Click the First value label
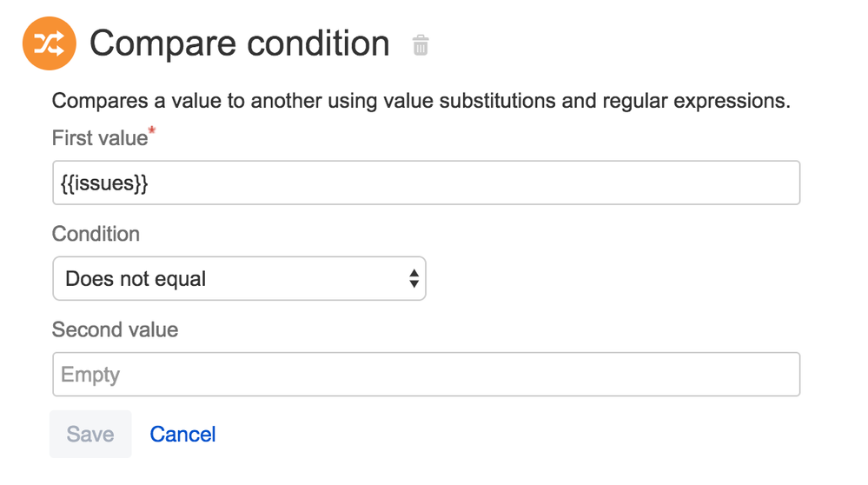The image size is (868, 485). [x=100, y=138]
